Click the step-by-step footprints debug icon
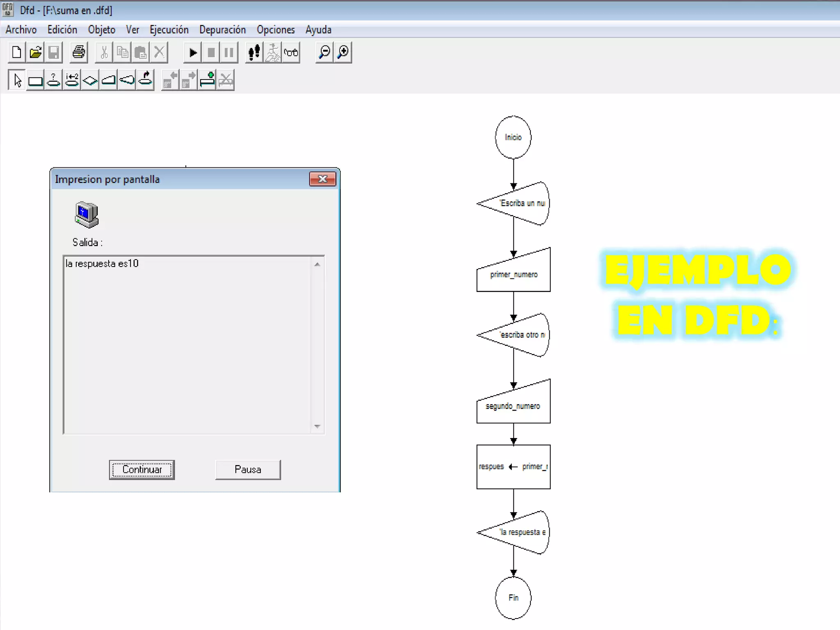Image resolution: width=840 pixels, height=630 pixels. (254, 52)
